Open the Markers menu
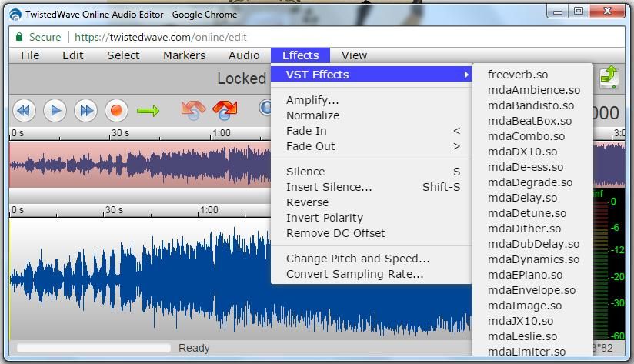This screenshot has height=364, width=634. point(185,55)
